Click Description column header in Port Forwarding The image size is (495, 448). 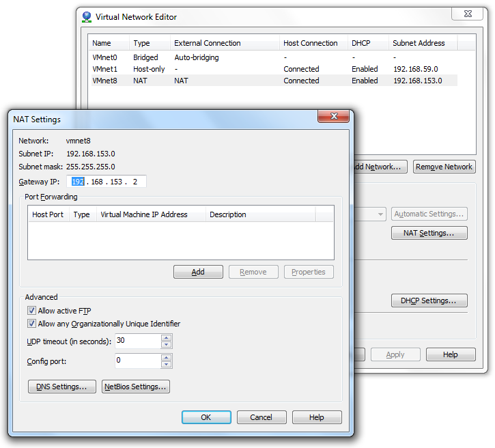(260, 214)
